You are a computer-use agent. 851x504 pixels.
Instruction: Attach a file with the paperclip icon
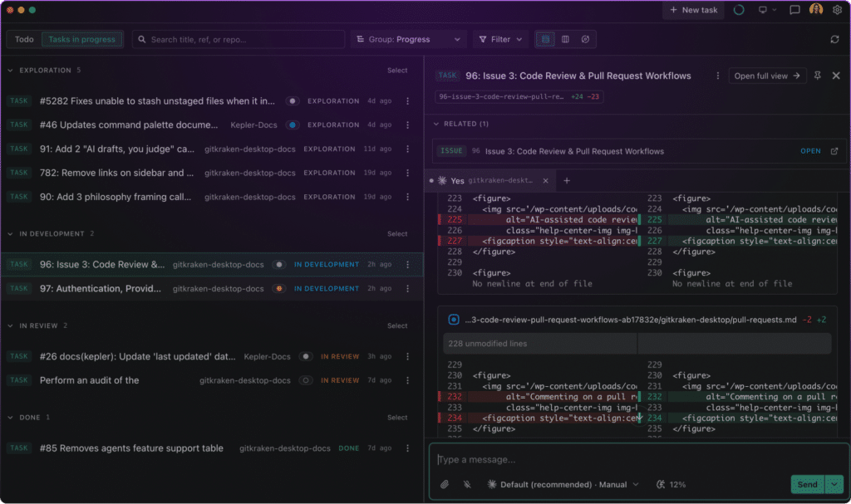(445, 484)
